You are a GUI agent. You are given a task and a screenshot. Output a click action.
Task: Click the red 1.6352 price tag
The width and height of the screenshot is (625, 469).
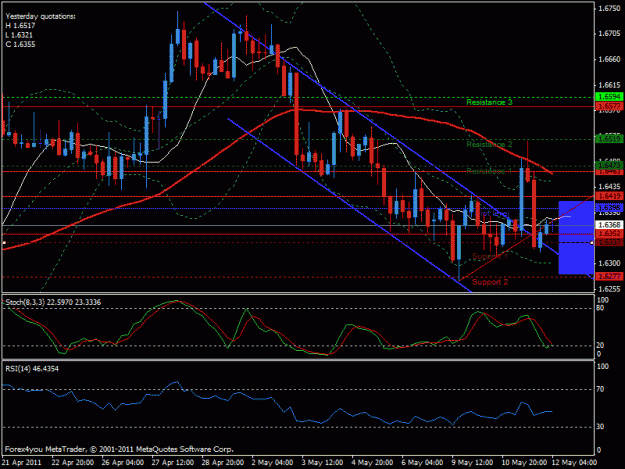click(x=609, y=234)
